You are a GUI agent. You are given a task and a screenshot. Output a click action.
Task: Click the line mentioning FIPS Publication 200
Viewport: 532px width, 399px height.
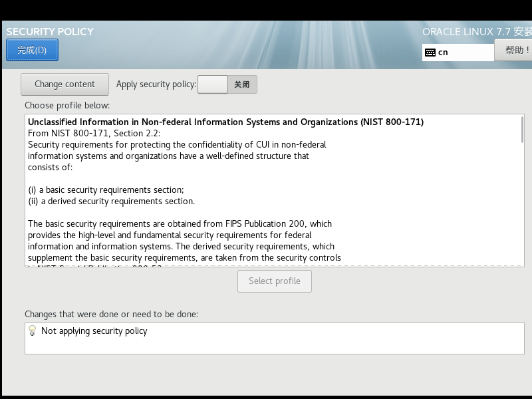pyautogui.click(x=180, y=224)
